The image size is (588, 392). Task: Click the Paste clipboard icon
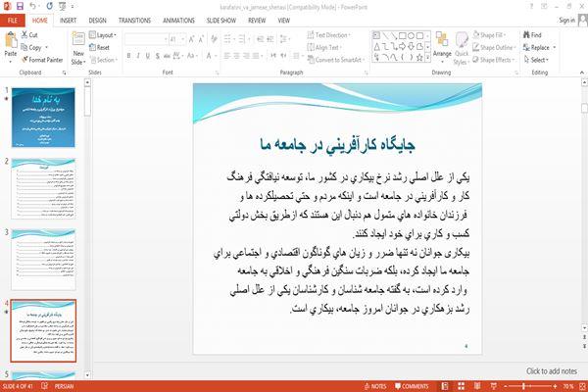(11, 40)
